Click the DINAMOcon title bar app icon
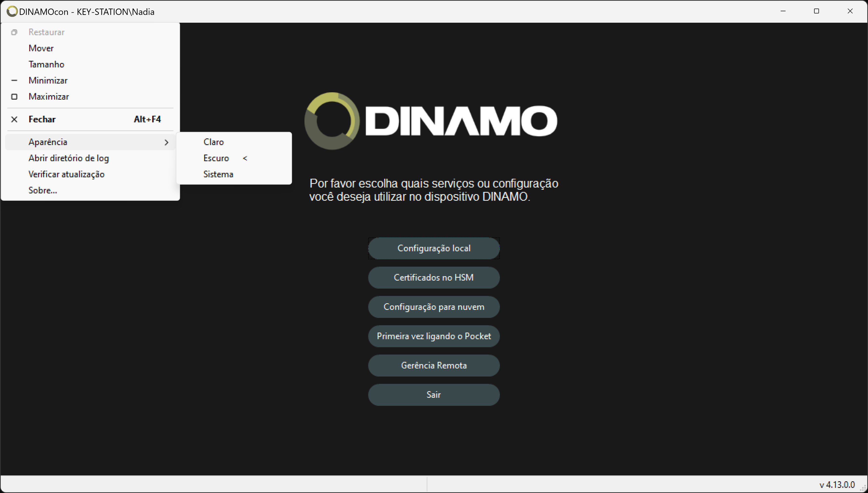 12,11
